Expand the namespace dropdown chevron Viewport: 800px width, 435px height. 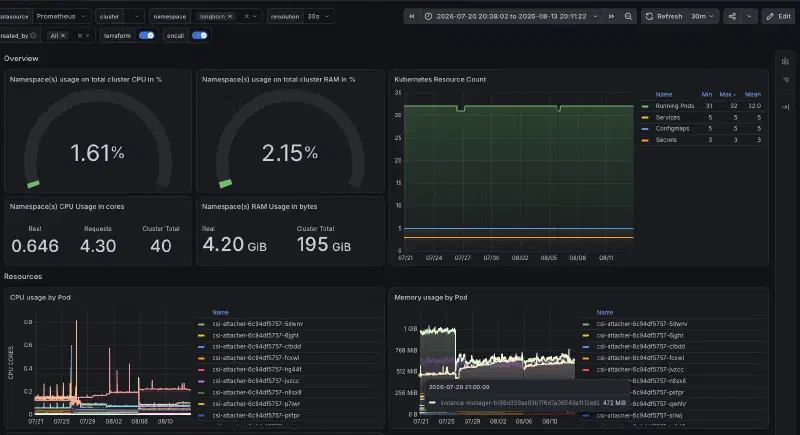(255, 16)
